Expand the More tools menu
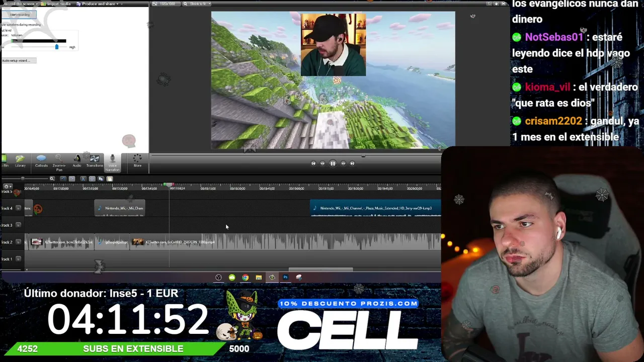Viewport: 644px width, 362px height. click(x=137, y=161)
